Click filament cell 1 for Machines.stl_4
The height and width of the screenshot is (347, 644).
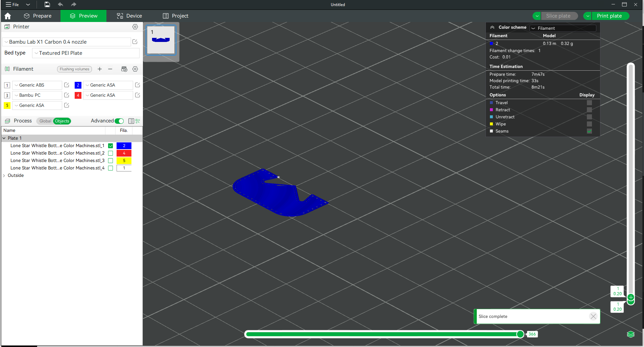(124, 168)
